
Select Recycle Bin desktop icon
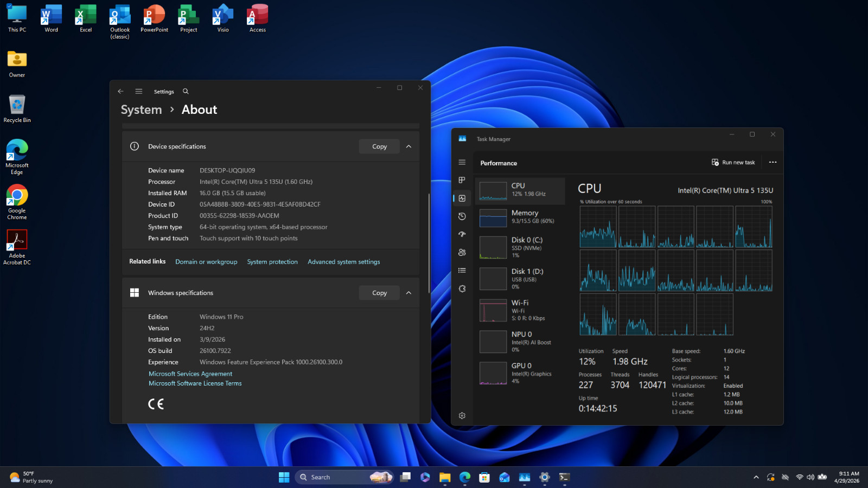(x=17, y=108)
